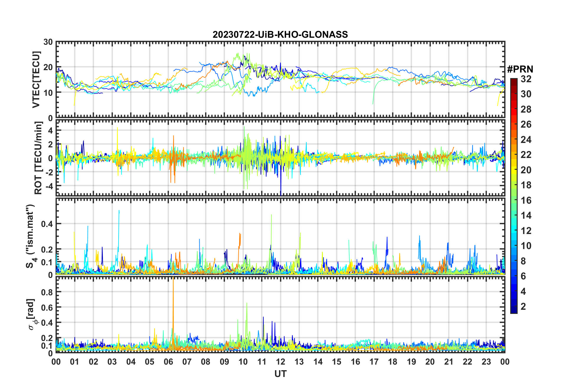
Task: Click the S4 panel plot area
Action: click(280, 236)
